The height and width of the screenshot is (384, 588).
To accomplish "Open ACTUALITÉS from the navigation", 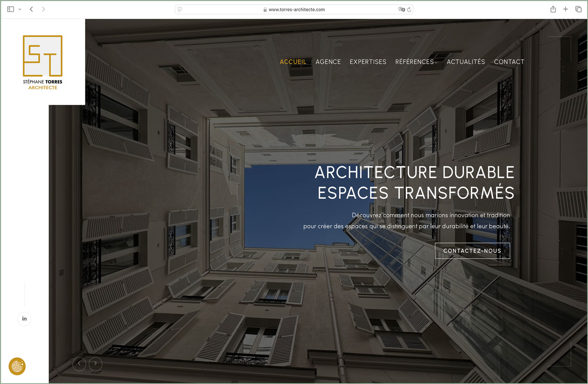I will (466, 62).
